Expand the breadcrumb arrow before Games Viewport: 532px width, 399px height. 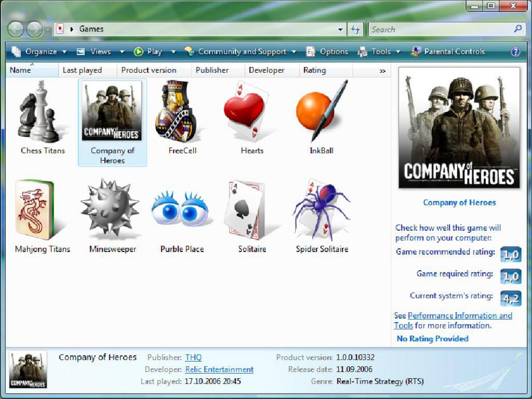pos(71,29)
